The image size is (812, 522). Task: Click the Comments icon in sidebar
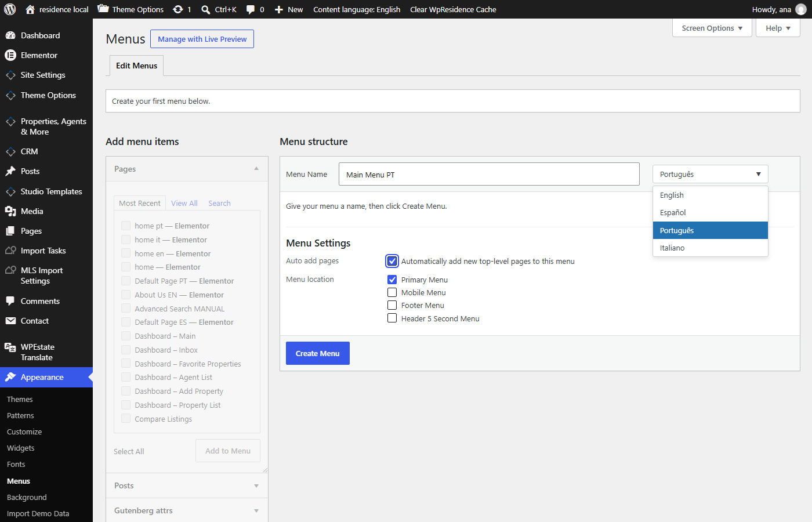point(10,301)
